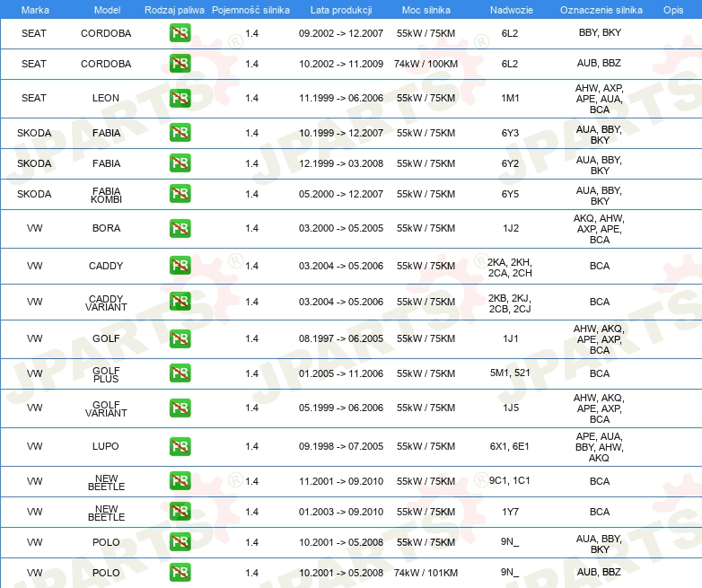Click the Model column header
This screenshot has width=702, height=588.
tap(107, 10)
